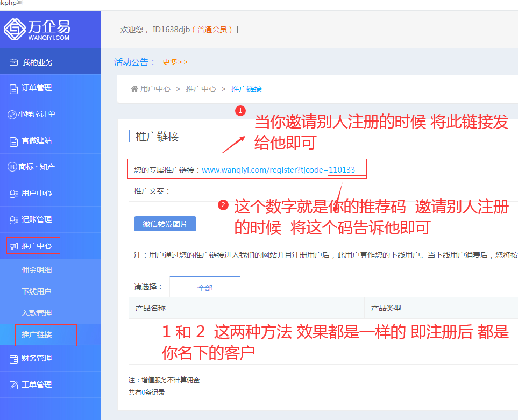Select 推广链接 in the sidebar submenu
Viewport: 518px width, 420px height.
pos(37,334)
